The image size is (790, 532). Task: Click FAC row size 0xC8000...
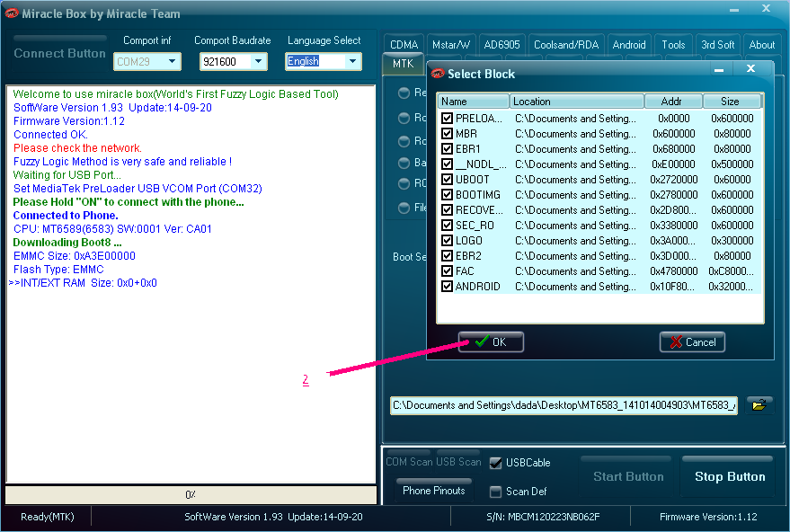tap(731, 271)
